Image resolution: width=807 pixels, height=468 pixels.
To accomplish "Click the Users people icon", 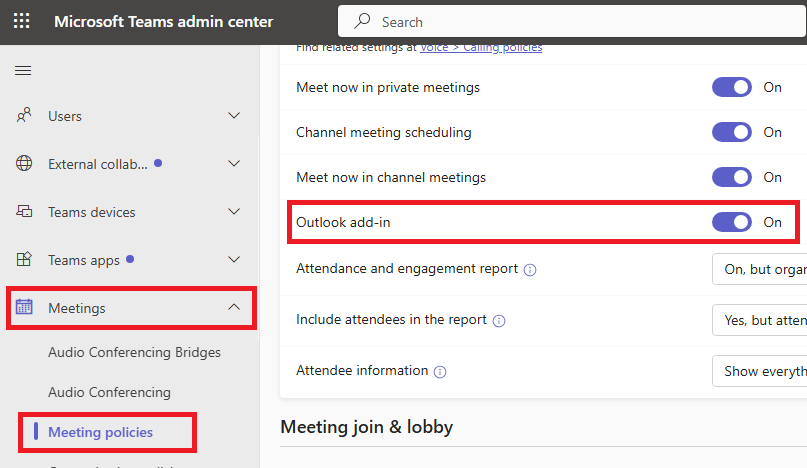I will coord(24,115).
